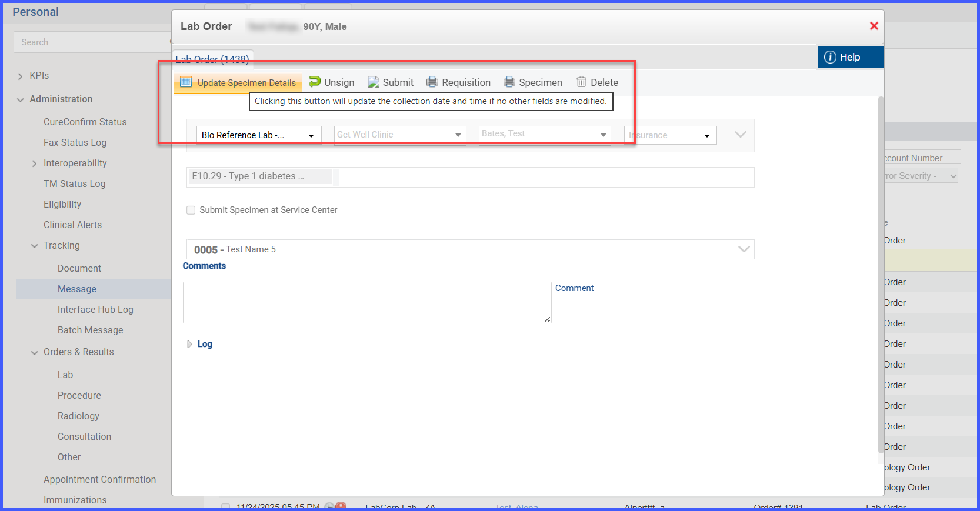Screen dimensions: 980x511
Task: Check Submit Specimen at Service Center
Action: (x=191, y=210)
